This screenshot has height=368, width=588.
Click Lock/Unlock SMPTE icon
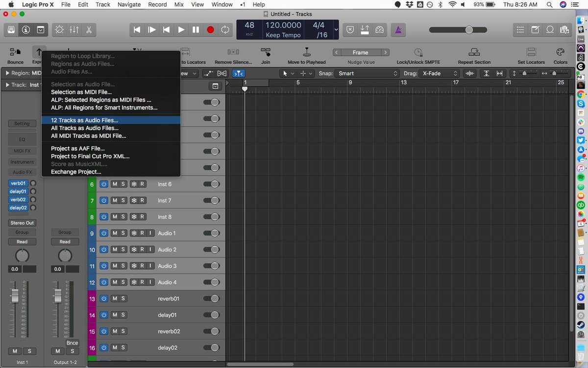418,52
